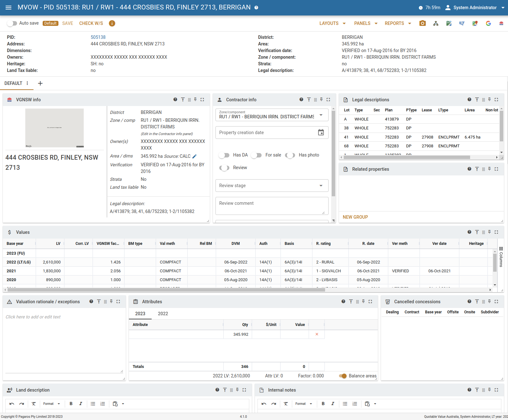
Task: Insert bulleted list in Land description editor
Action: (x=93, y=404)
